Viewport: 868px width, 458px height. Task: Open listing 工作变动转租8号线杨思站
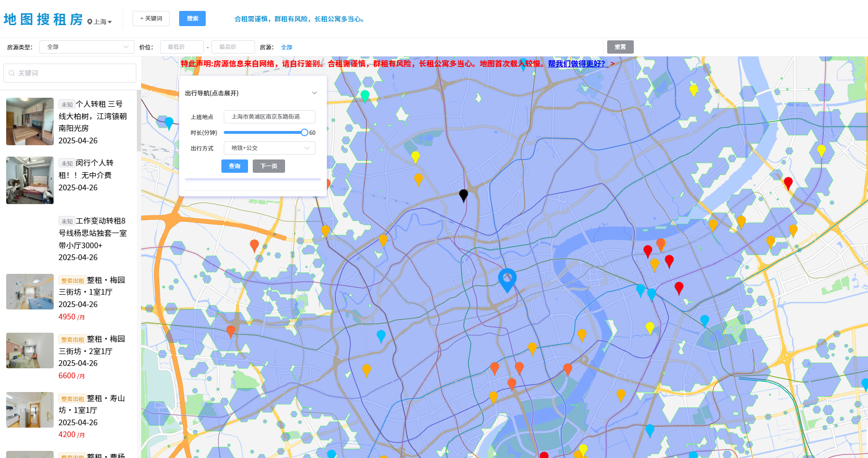point(93,233)
